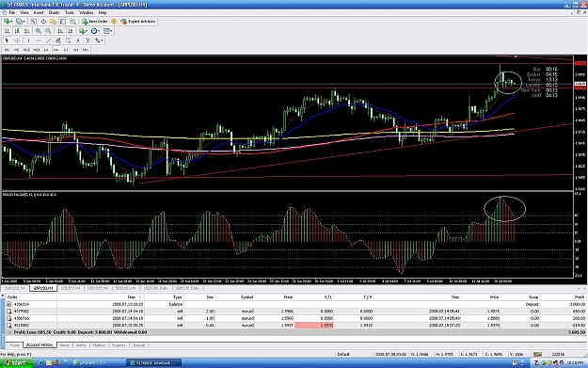The height and width of the screenshot is (368, 588).
Task: Sort history by Swap column header
Action: coord(521,297)
